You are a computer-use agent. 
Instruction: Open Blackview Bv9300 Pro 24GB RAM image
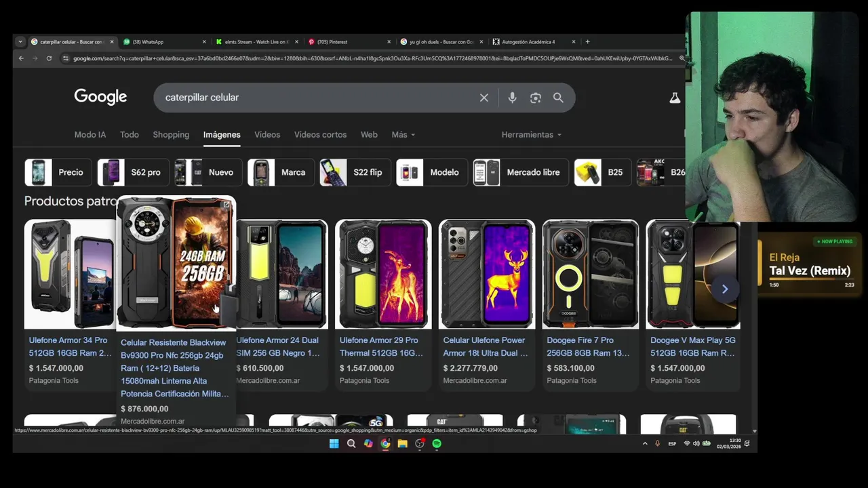[176, 263]
